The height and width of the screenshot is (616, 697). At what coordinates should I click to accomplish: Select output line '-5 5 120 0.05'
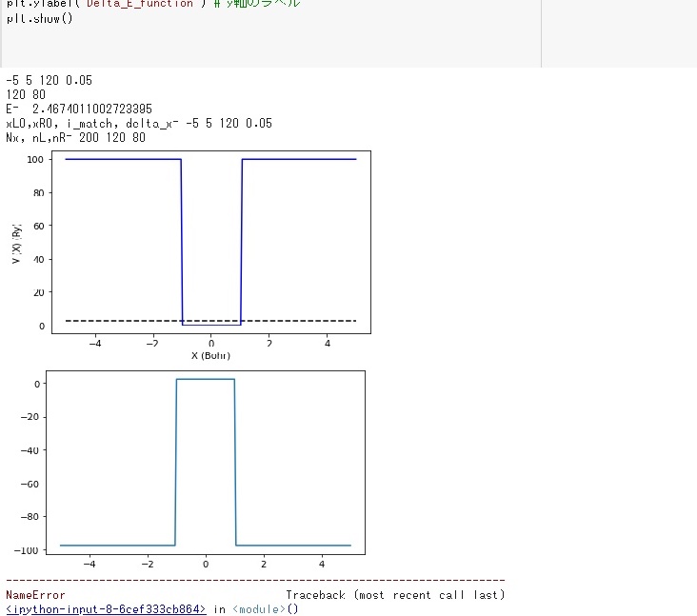click(49, 80)
